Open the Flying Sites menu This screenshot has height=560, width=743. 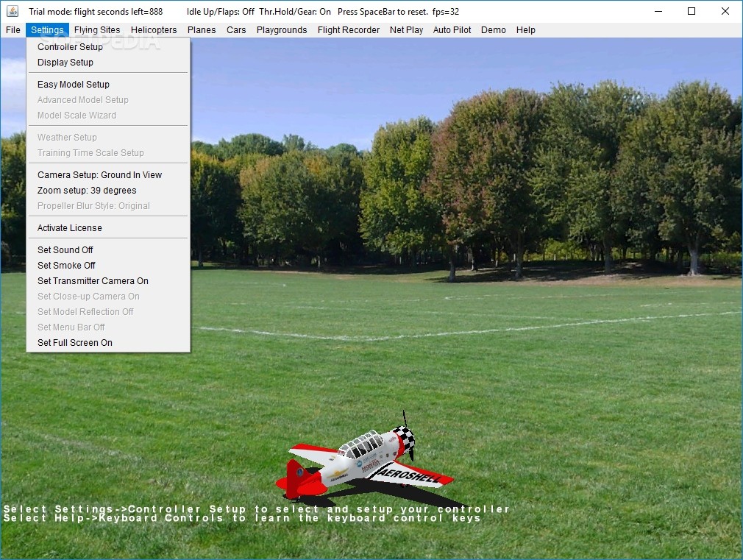(x=97, y=30)
